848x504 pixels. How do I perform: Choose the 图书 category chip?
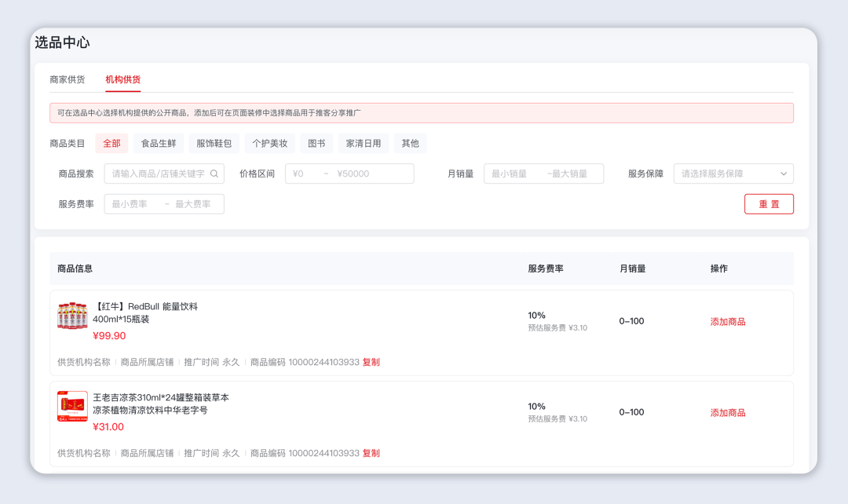tap(316, 144)
